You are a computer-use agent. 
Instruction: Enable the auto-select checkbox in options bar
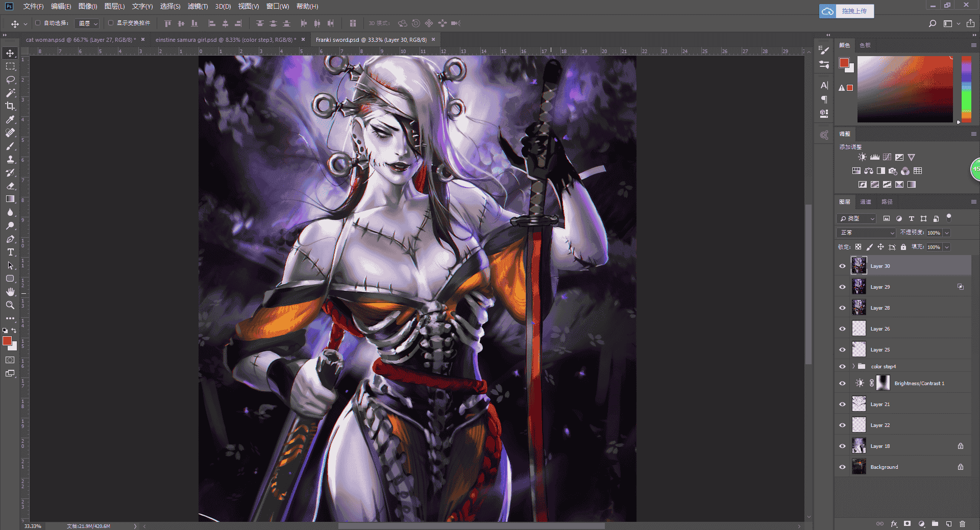[x=38, y=23]
